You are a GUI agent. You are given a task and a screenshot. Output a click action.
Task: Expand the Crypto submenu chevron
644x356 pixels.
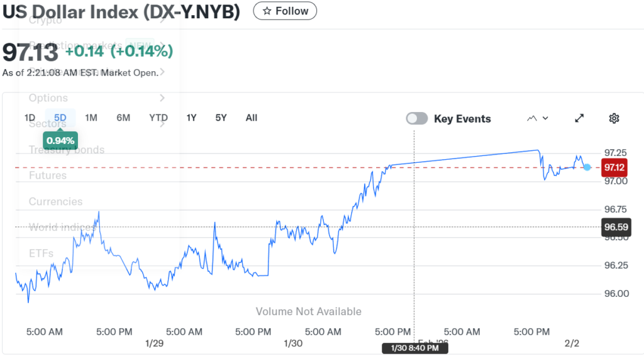click(x=162, y=20)
